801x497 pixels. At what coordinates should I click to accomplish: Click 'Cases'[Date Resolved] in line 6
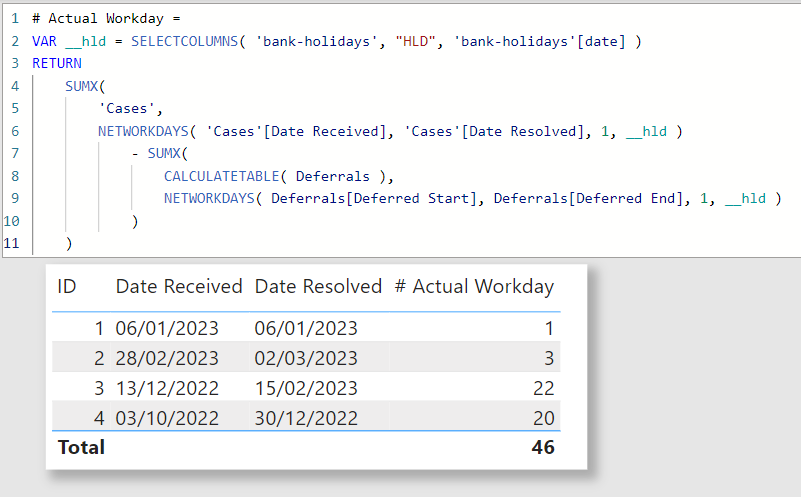click(x=494, y=131)
